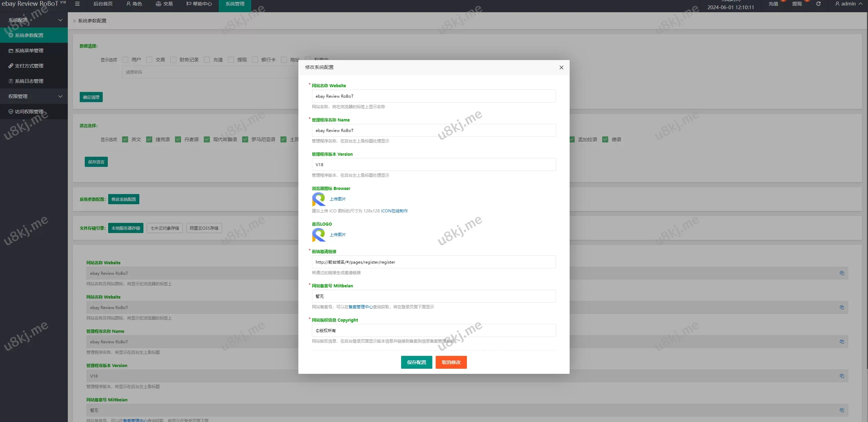Uncheck the 德语 language checkbox
868x422 pixels.
(x=605, y=139)
